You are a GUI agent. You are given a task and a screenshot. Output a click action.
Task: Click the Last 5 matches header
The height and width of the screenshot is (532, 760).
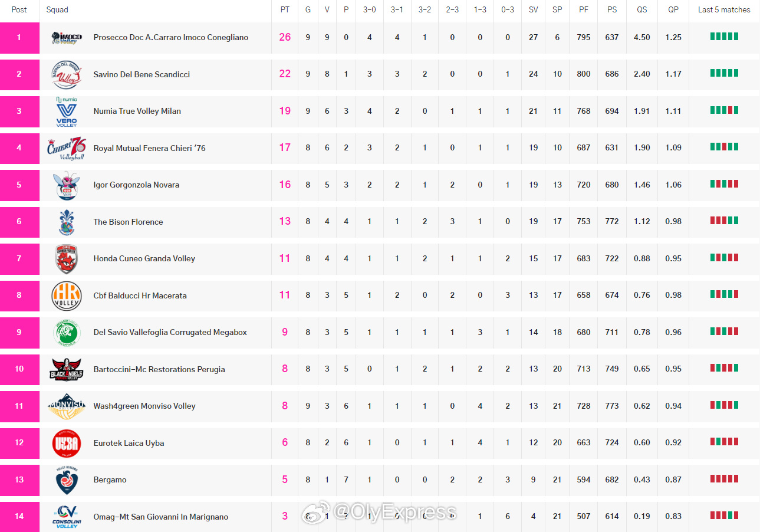724,9
